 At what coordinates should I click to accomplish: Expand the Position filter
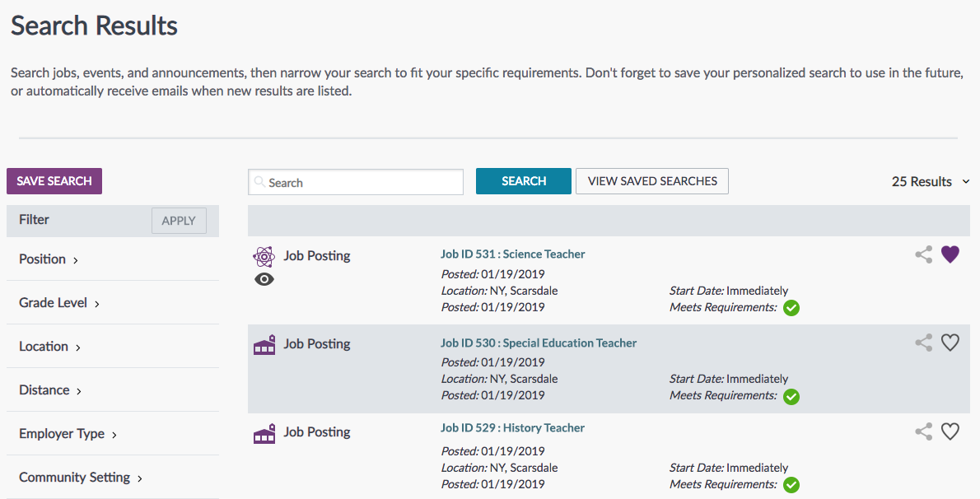point(49,259)
